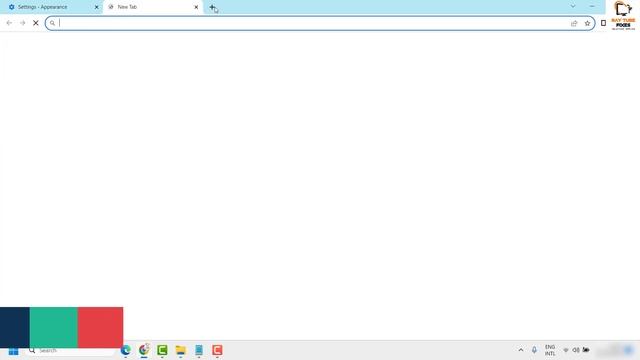Image resolution: width=640 pixels, height=360 pixels.
Task: Close the Settings - Appearance tab
Action: pos(97,7)
